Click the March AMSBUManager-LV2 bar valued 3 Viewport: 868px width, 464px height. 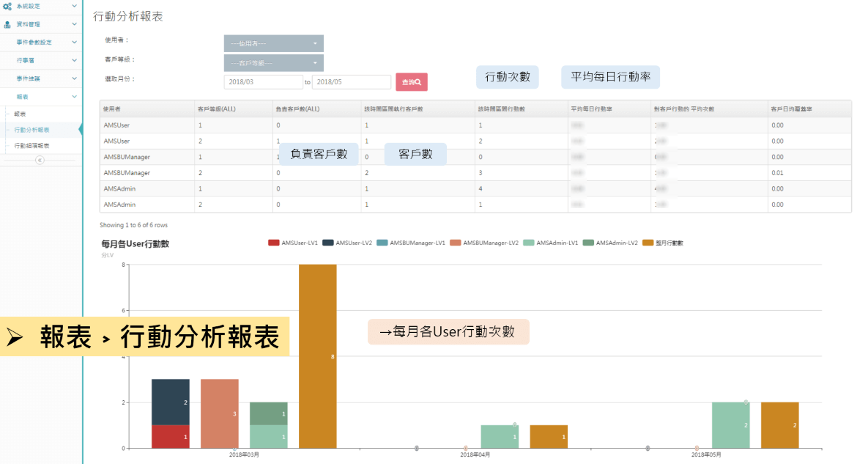click(220, 413)
